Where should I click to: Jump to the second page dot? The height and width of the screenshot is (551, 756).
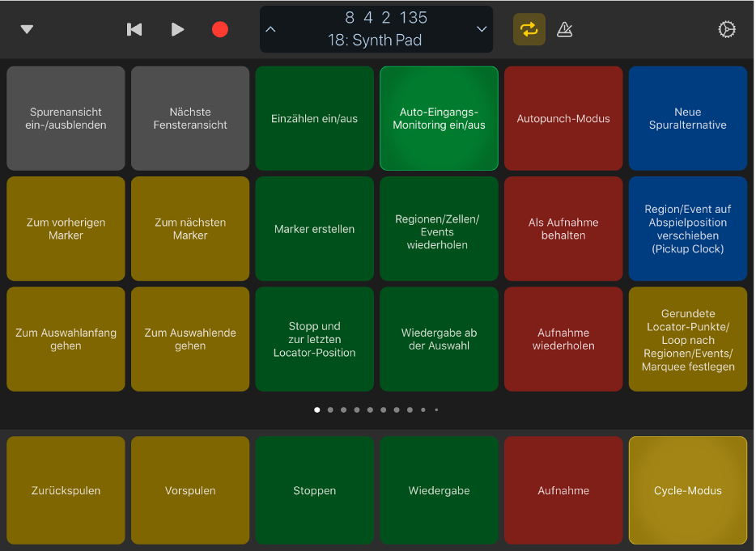point(330,409)
